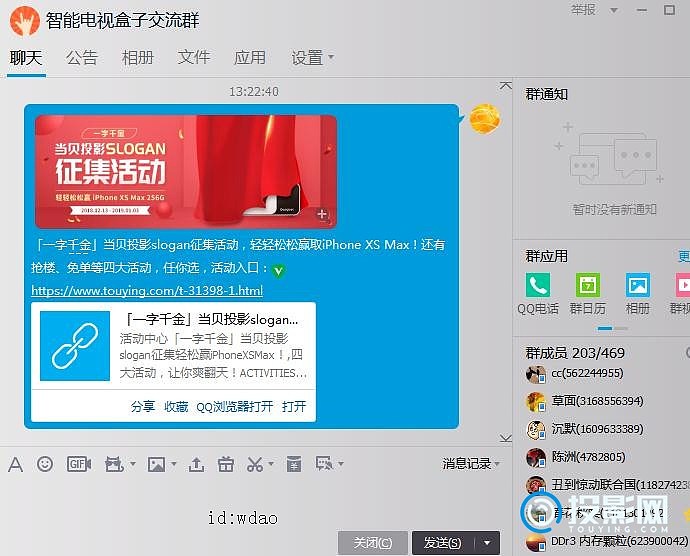The height and width of the screenshot is (556, 690).
Task: Click the link card title text
Action: (211, 320)
